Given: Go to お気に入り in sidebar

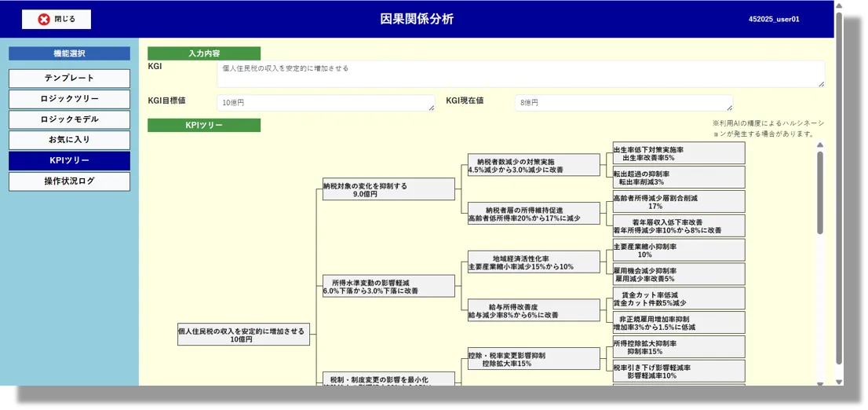Looking at the screenshot, I should click(x=69, y=140).
